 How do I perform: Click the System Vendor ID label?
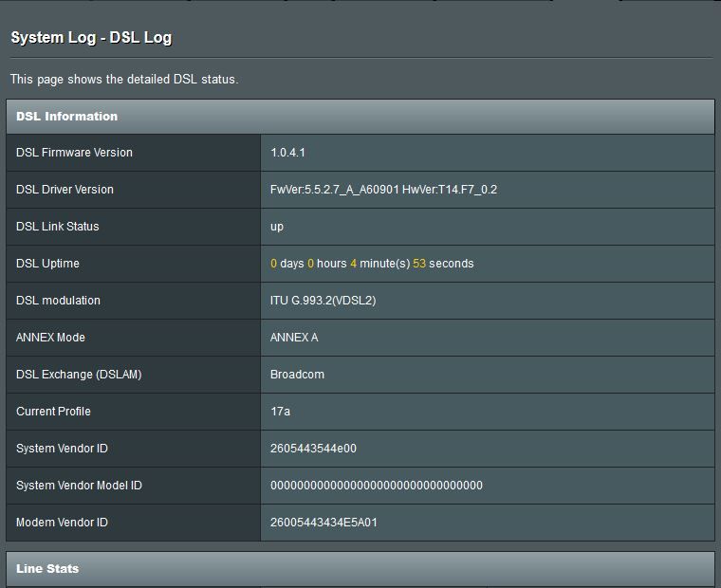click(x=62, y=449)
